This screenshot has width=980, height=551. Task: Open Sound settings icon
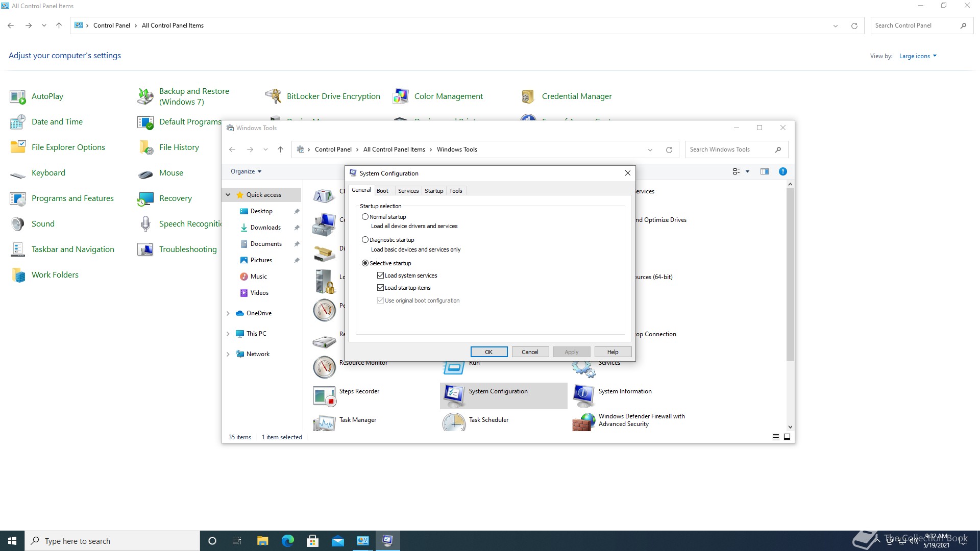click(x=18, y=224)
